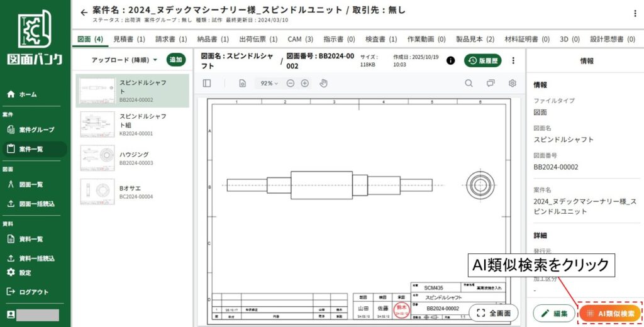The height and width of the screenshot is (327, 644).
Task: Open 図面一覧 in the sidebar
Action: coord(31,184)
